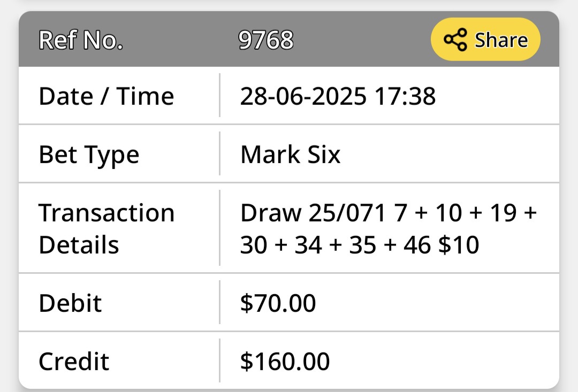The width and height of the screenshot is (578, 392).
Task: Click the Ref No. header label
Action: (x=81, y=40)
